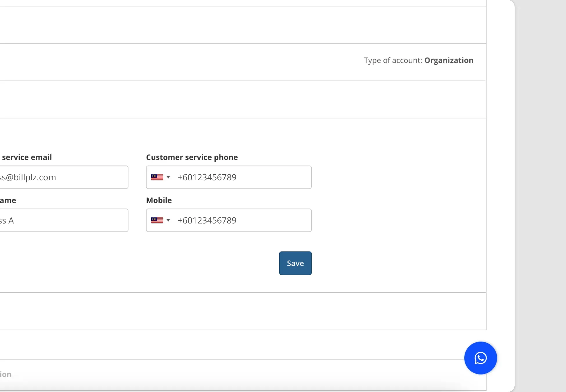Click the 'service email' label
The width and height of the screenshot is (566, 392).
pos(26,157)
